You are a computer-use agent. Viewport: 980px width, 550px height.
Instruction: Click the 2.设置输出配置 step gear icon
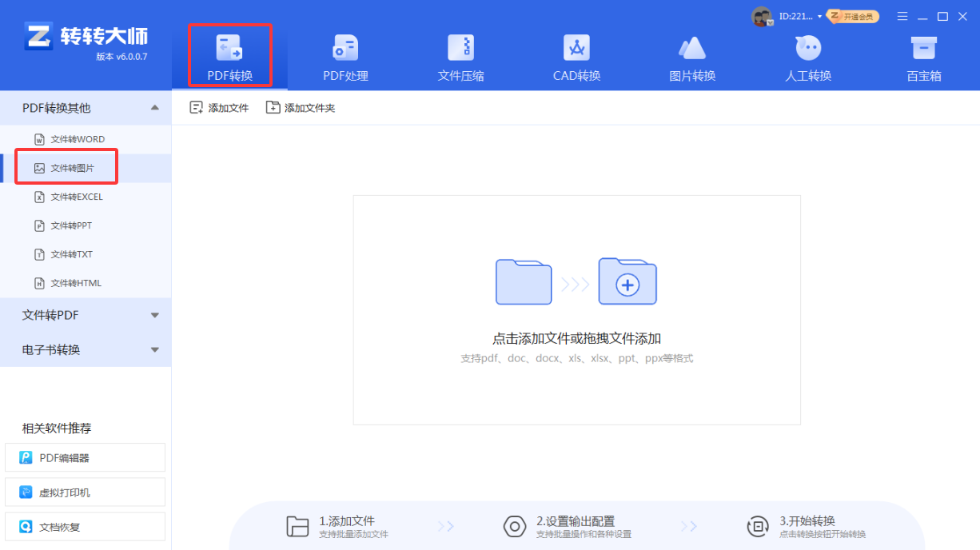(515, 526)
